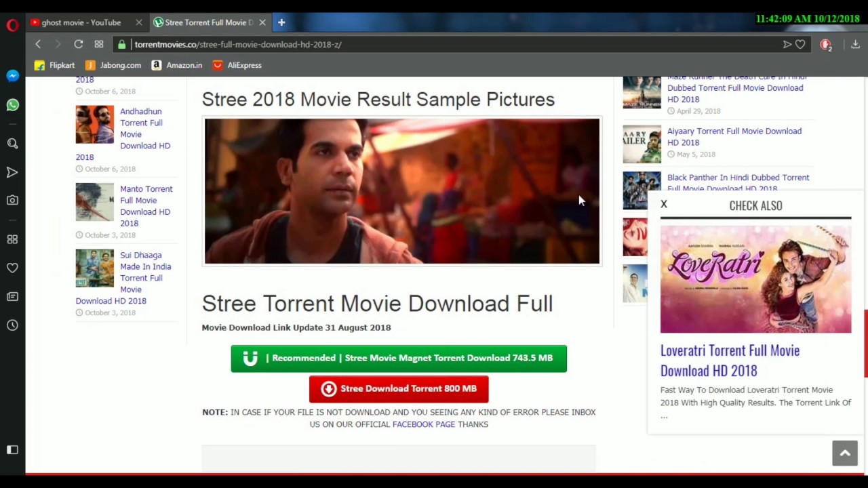Open the downloads icon
The width and height of the screenshot is (868, 488).
click(x=855, y=44)
